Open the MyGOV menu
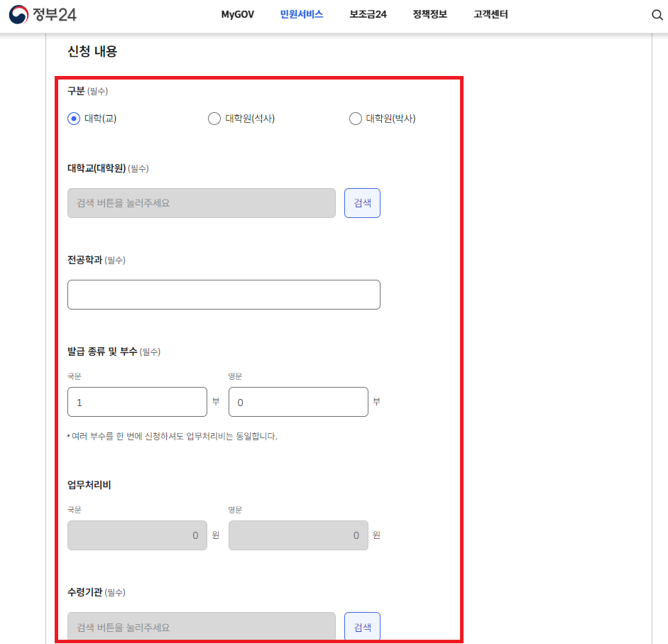 coord(237,14)
